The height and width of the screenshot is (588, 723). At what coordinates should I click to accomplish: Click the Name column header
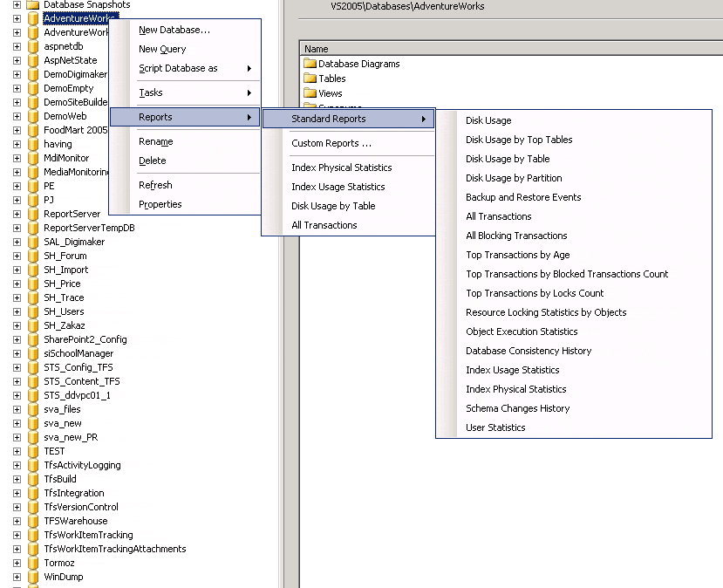click(x=511, y=49)
